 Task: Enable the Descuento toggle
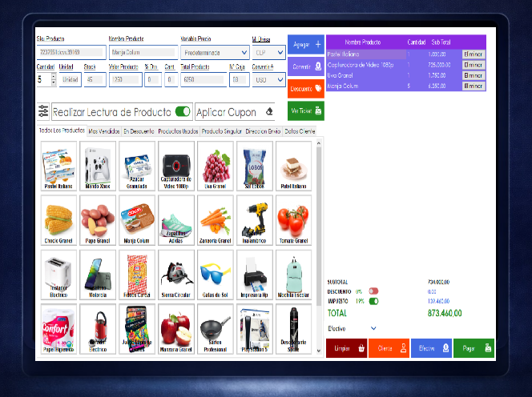click(x=373, y=291)
